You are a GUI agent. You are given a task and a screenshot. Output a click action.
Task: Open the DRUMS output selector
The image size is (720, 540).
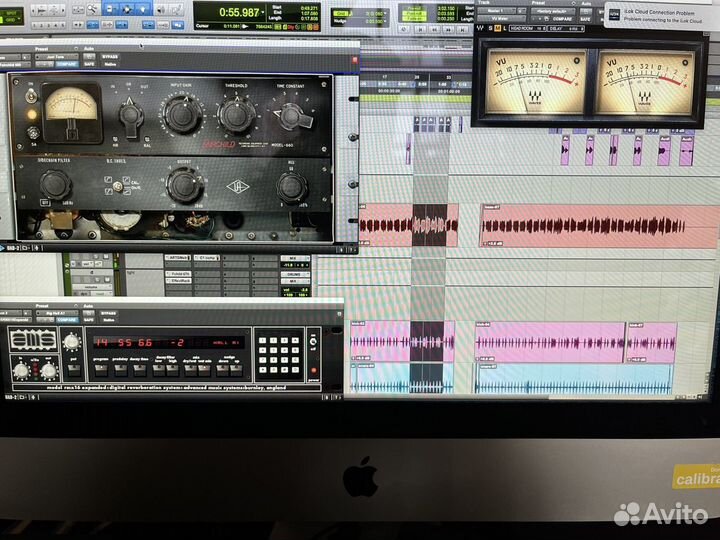pyautogui.click(x=295, y=274)
